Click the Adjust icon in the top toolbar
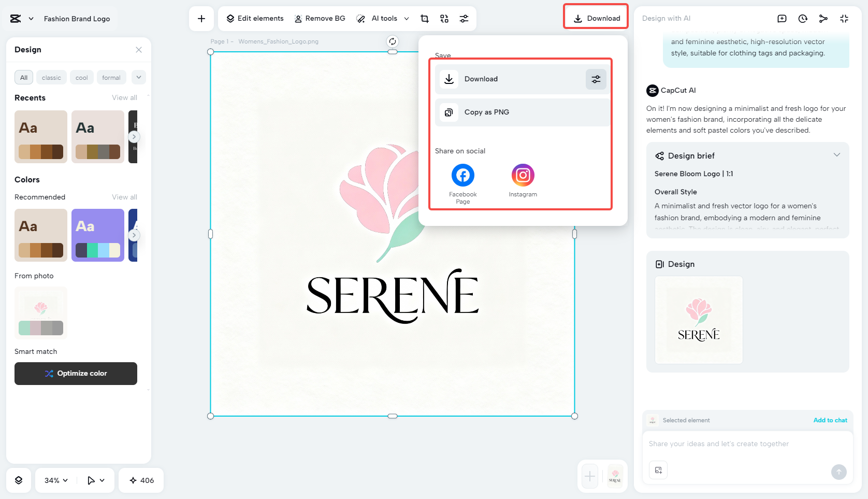The image size is (868, 499). [464, 18]
